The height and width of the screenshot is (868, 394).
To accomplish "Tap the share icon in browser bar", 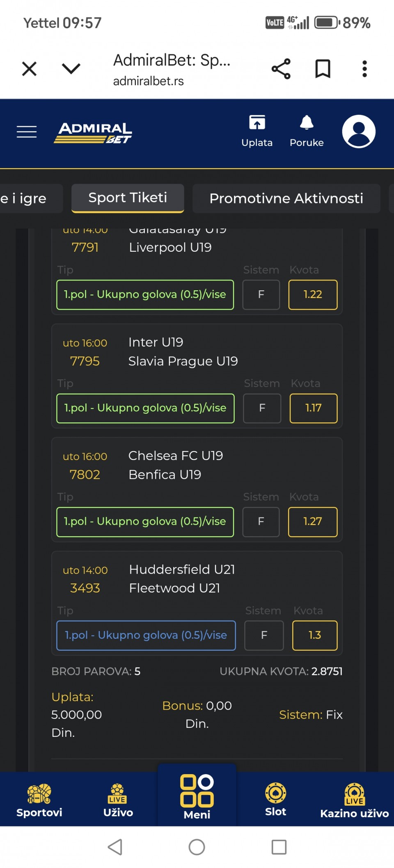I will pyautogui.click(x=281, y=69).
